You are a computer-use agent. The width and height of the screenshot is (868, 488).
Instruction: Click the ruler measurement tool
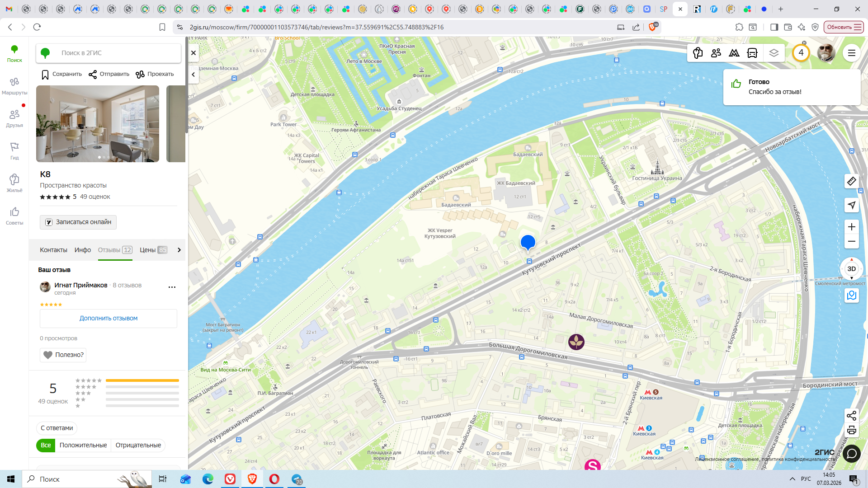pos(852,181)
